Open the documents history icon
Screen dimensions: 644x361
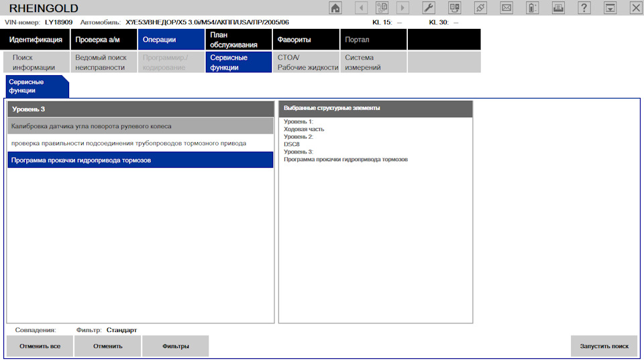pos(382,8)
